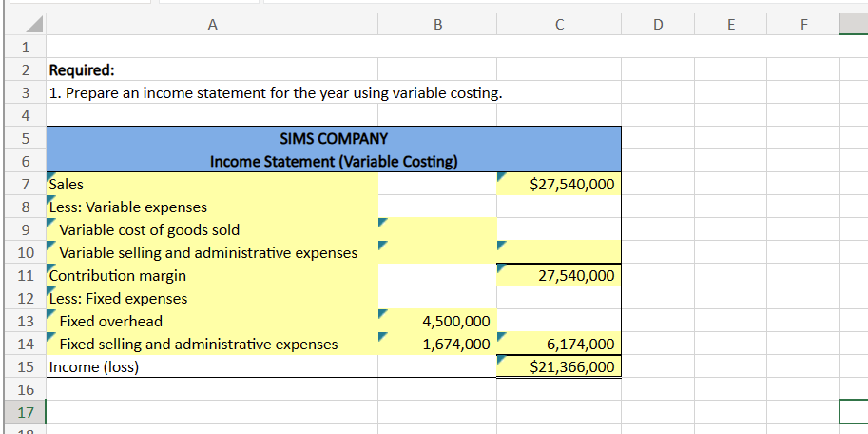Select column C header

coord(559,24)
